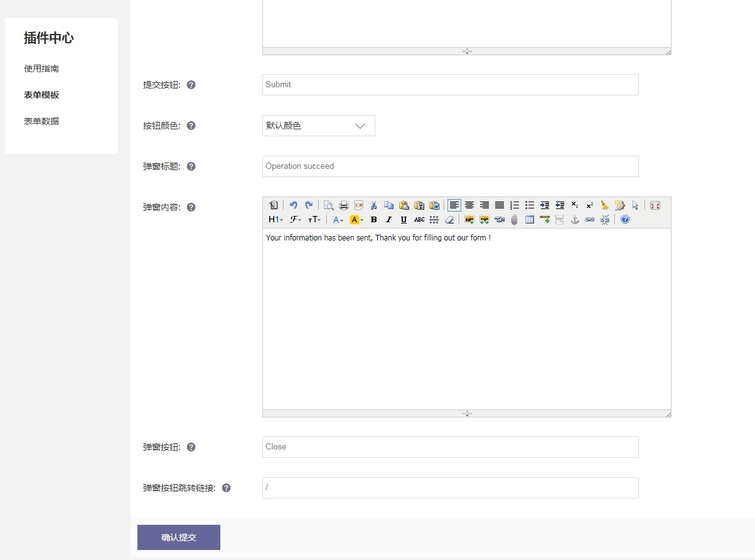Click help icon next to 弹窗按钮跳转链接
This screenshot has height=560, width=755.
227,488
